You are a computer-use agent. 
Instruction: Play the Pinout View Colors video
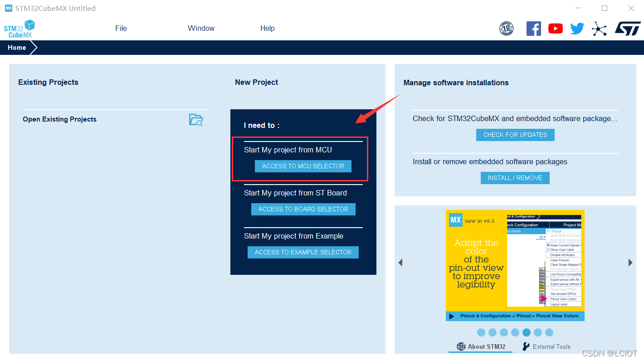(x=452, y=316)
